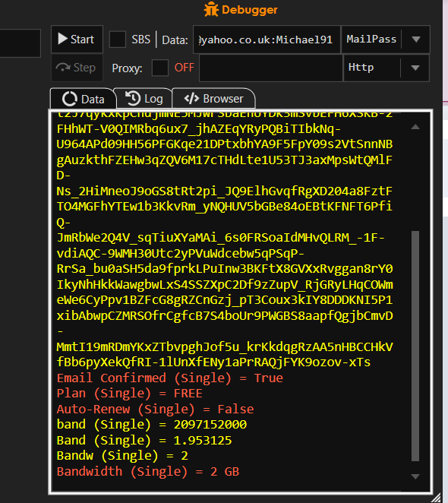Click the Data input field
The image size is (448, 503).
[267, 40]
